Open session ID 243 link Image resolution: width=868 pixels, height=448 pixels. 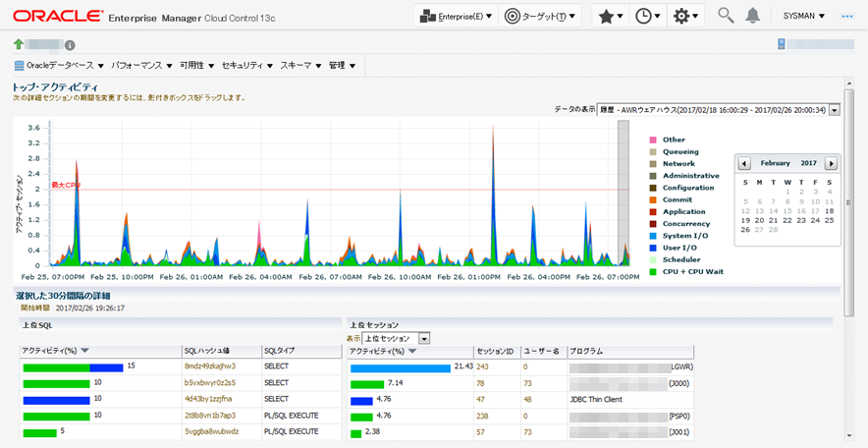(483, 366)
